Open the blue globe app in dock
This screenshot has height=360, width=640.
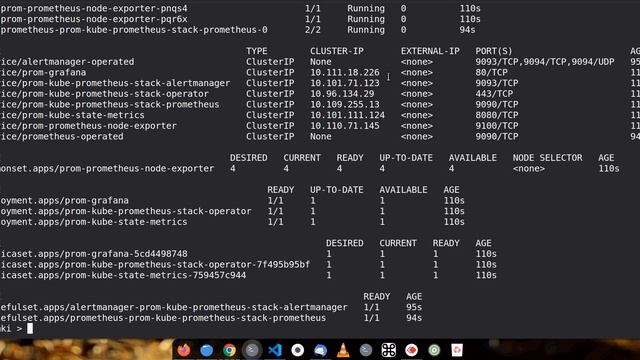(207, 350)
